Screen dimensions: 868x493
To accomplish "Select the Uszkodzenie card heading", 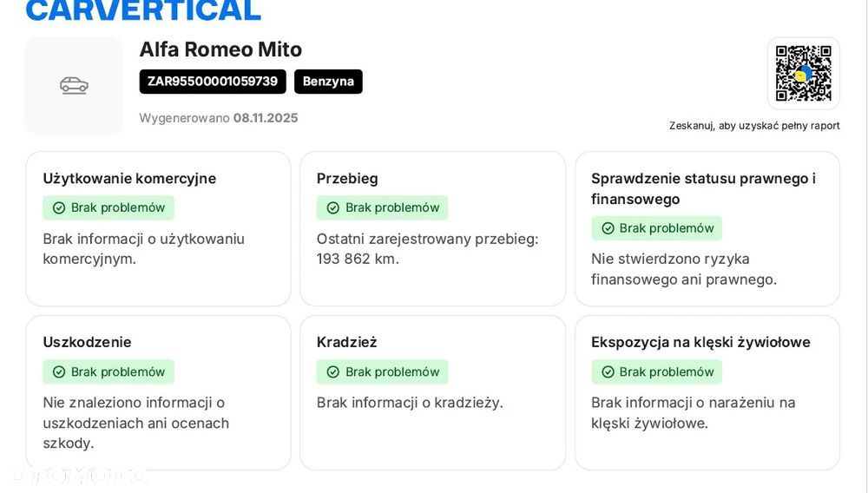I will [x=87, y=342].
